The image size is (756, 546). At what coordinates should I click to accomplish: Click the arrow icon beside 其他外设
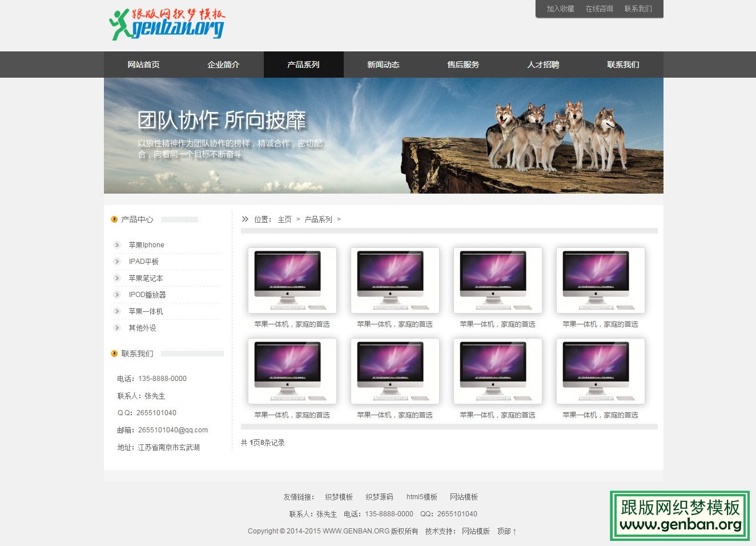point(117,328)
